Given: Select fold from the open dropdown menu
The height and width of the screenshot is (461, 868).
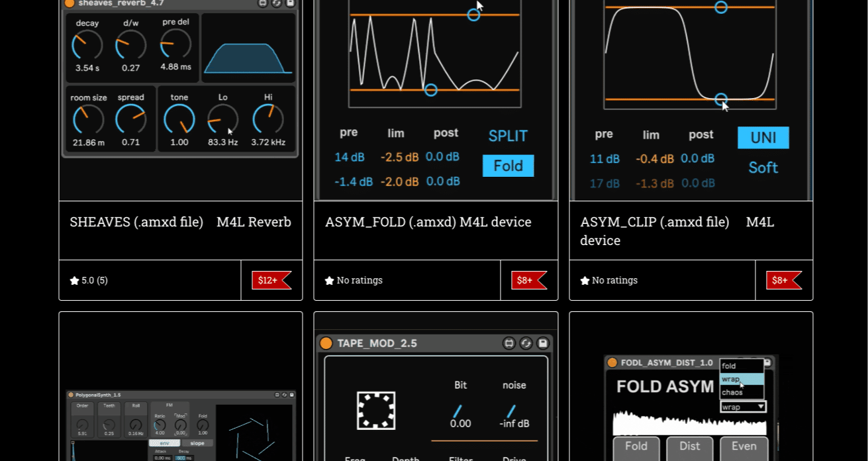Looking at the screenshot, I should pyautogui.click(x=730, y=366).
